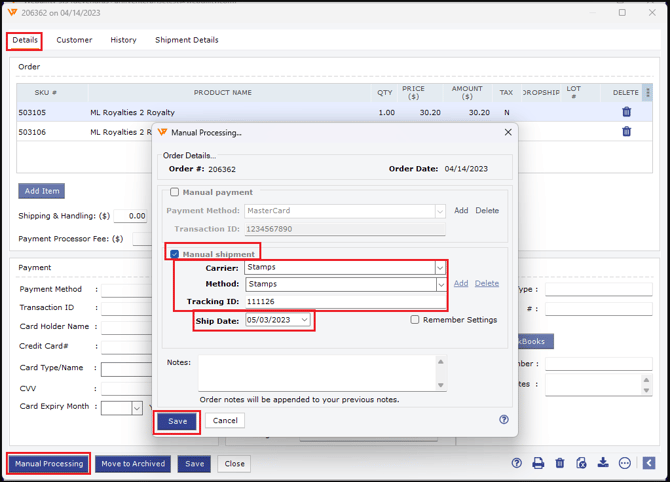Check the Remember Settings box
The width and height of the screenshot is (670, 482).
click(415, 320)
